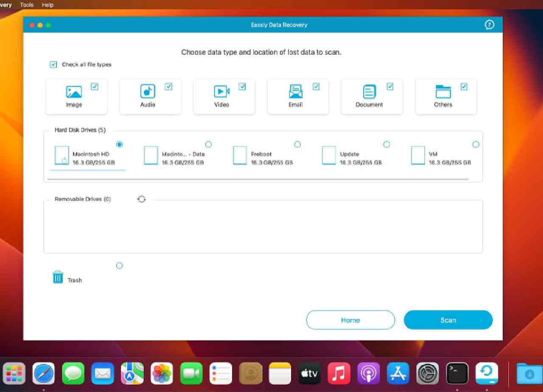This screenshot has height=392, width=543.
Task: Uncheck the Document file type checkbox
Action: click(390, 86)
